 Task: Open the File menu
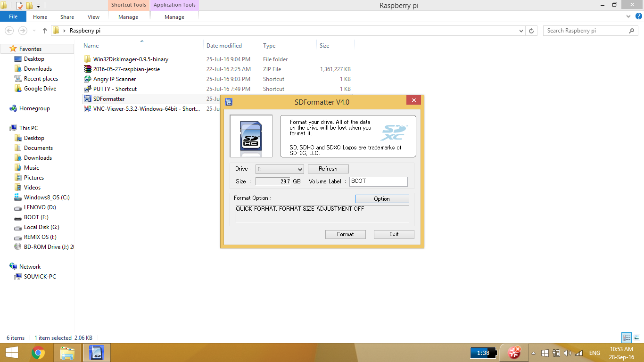tap(13, 16)
